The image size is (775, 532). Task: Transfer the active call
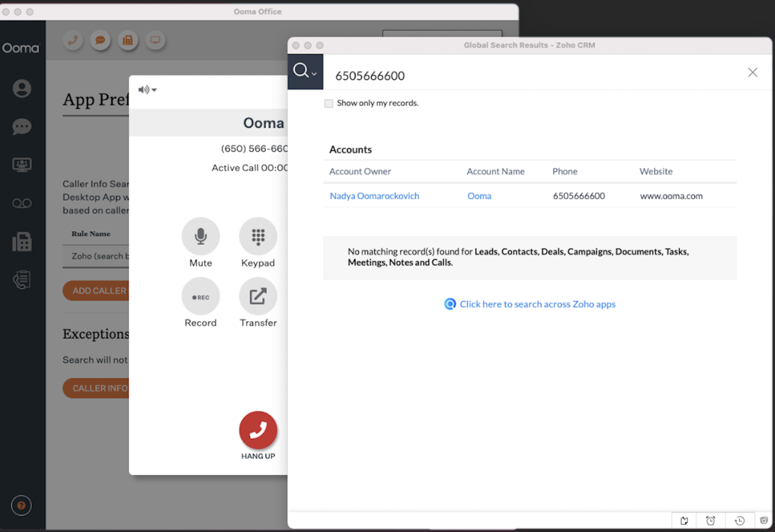click(258, 296)
